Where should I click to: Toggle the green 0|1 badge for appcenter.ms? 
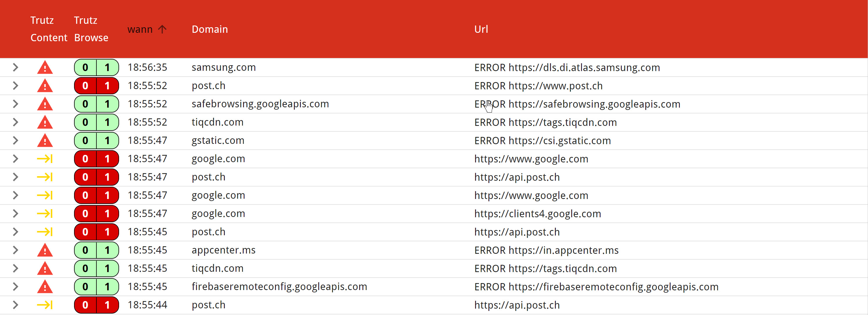click(96, 250)
